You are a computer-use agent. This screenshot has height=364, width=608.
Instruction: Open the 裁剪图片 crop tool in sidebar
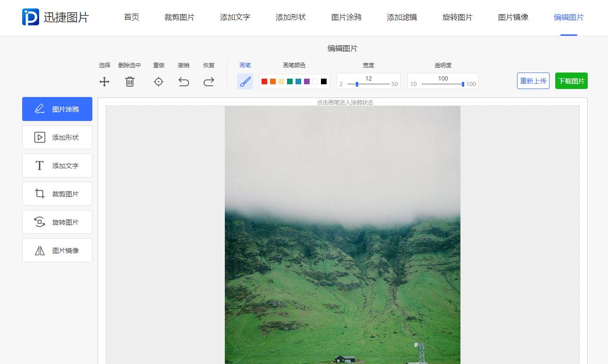coord(57,194)
